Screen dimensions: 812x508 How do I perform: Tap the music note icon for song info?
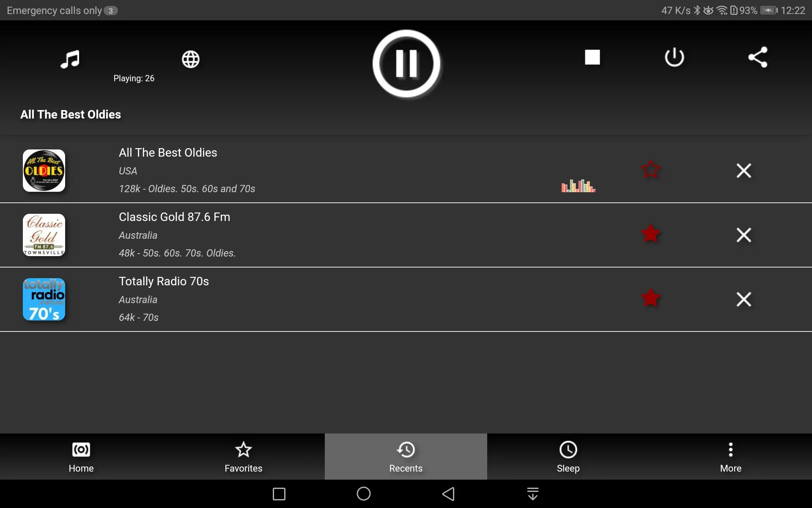point(70,58)
